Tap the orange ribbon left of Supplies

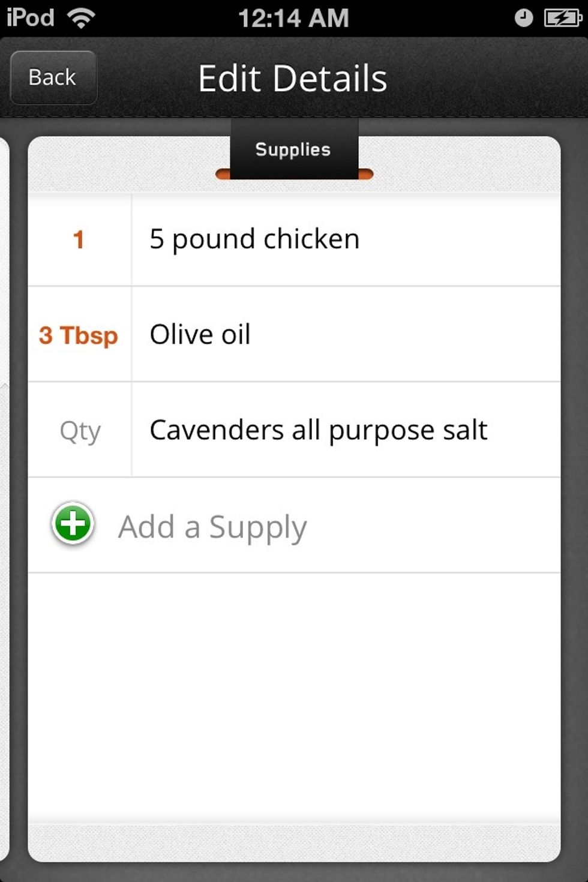pyautogui.click(x=223, y=174)
